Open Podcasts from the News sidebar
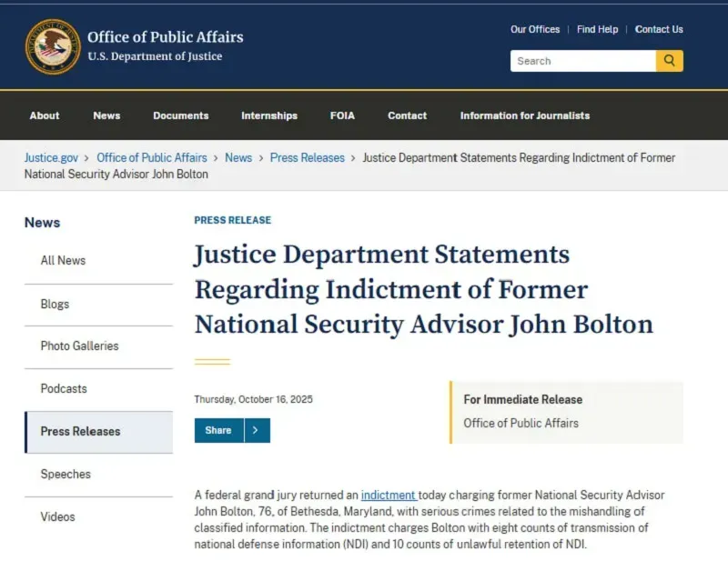Viewport: 728px width, 561px height. [x=64, y=389]
